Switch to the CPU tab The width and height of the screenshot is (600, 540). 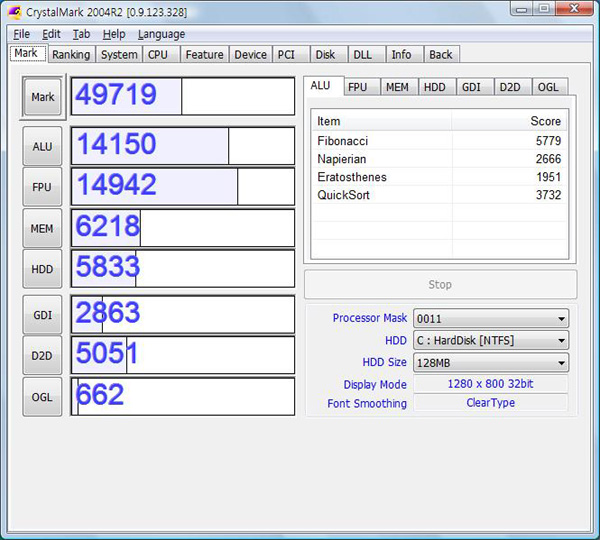point(161,54)
